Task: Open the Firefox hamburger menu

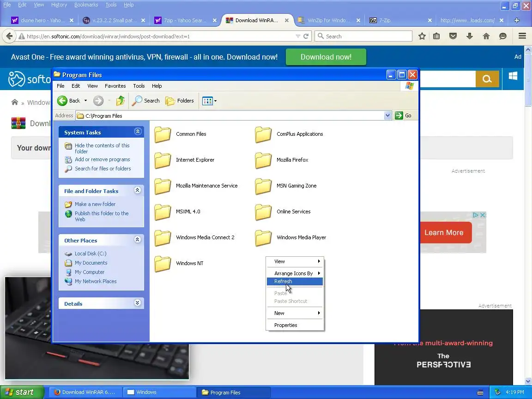Action: (522, 36)
